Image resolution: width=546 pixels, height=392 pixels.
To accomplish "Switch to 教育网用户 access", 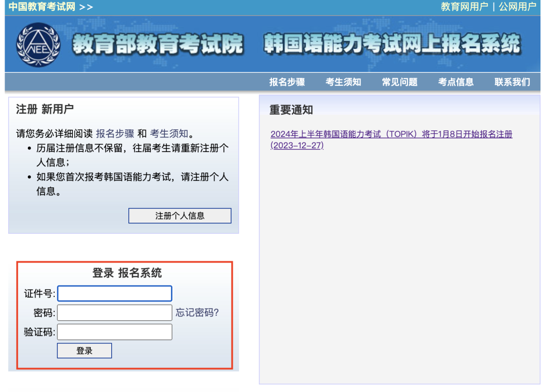I will pos(465,7).
